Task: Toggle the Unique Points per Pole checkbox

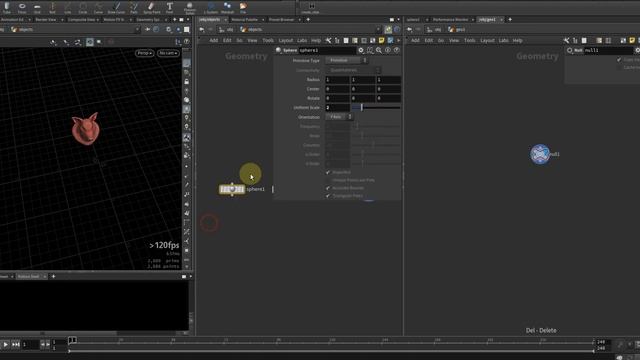Action: point(328,180)
